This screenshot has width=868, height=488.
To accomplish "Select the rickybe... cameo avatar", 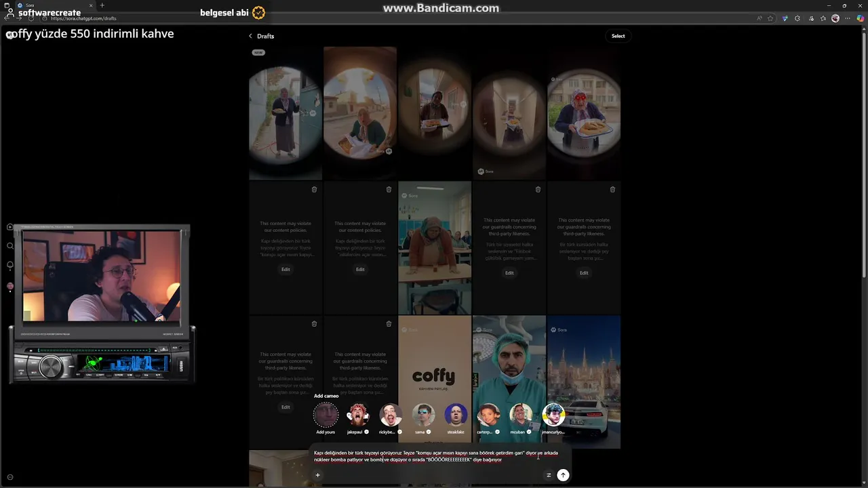I will (391, 415).
